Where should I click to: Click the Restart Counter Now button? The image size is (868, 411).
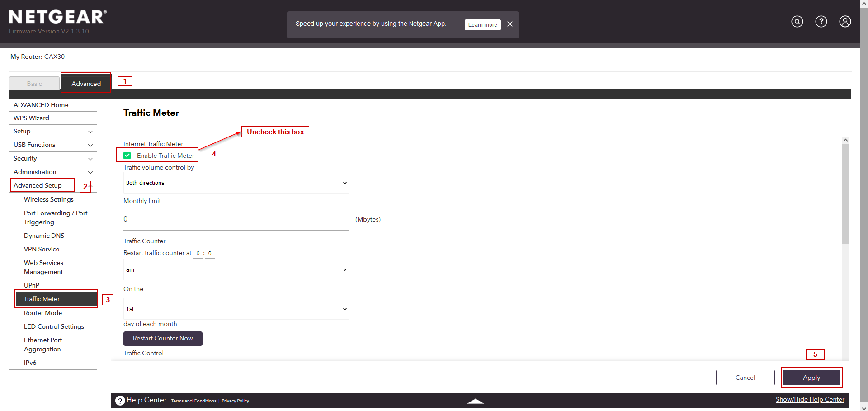click(162, 338)
